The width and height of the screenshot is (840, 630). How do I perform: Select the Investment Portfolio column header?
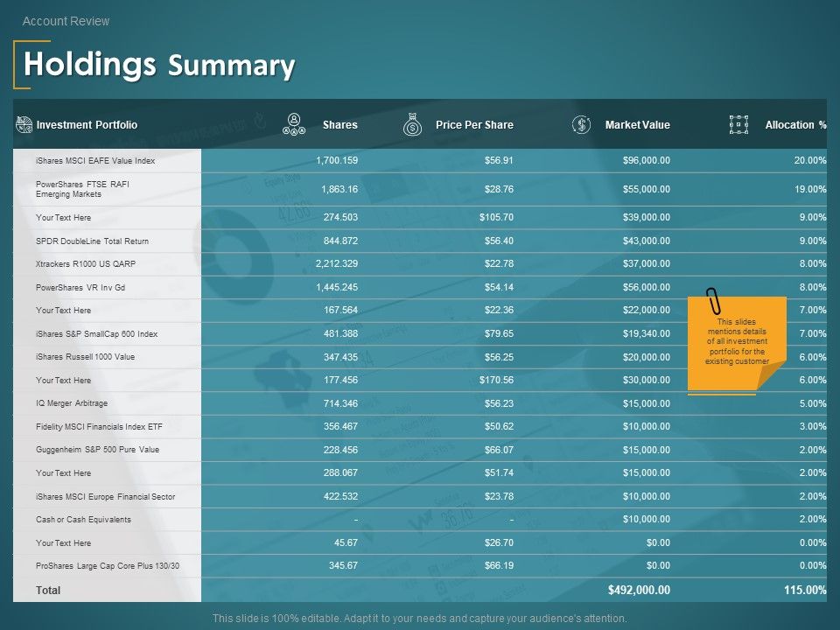pyautogui.click(x=87, y=125)
